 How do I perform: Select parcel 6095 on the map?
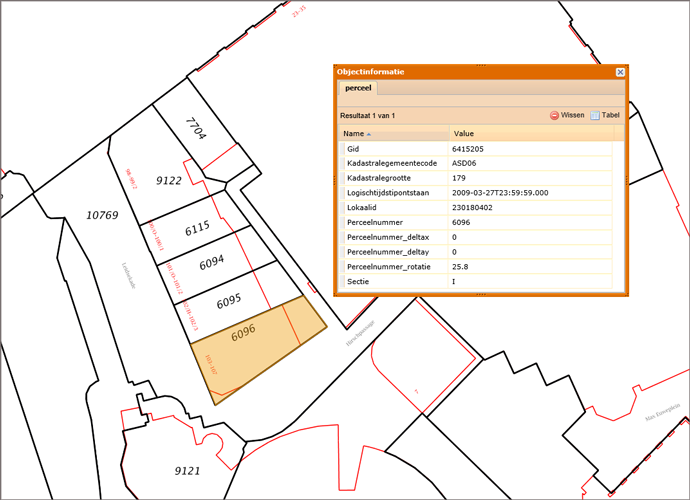pyautogui.click(x=229, y=301)
